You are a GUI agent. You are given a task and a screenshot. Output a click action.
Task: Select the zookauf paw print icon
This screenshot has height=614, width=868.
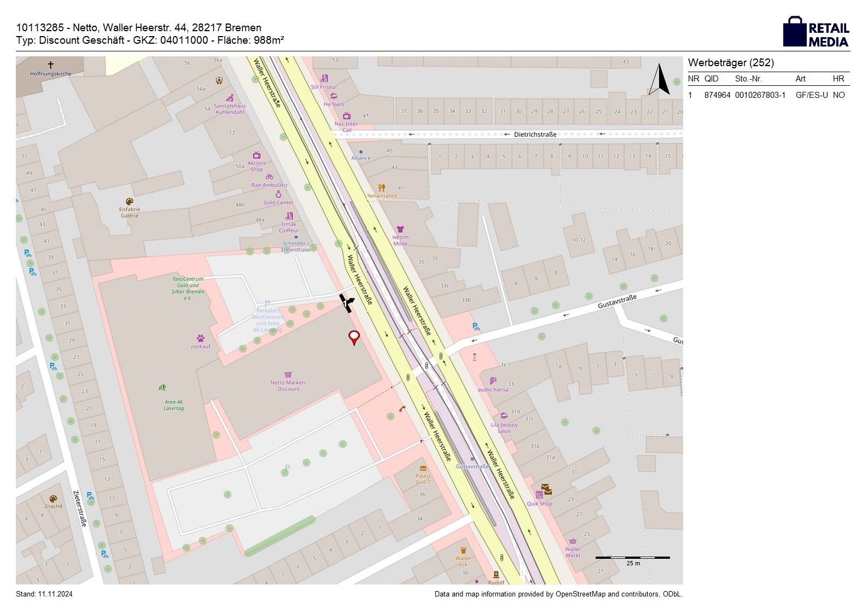click(x=201, y=338)
